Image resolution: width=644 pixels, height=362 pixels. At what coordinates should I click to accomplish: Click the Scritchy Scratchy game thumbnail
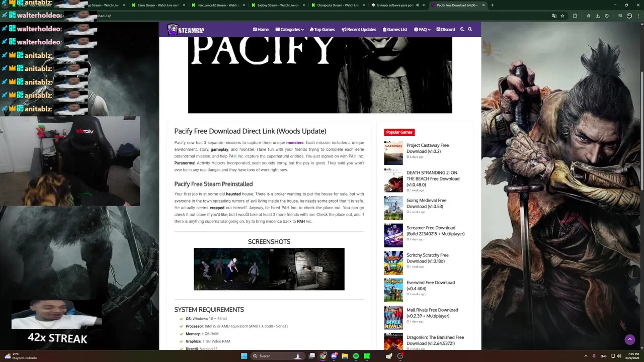[x=393, y=262]
